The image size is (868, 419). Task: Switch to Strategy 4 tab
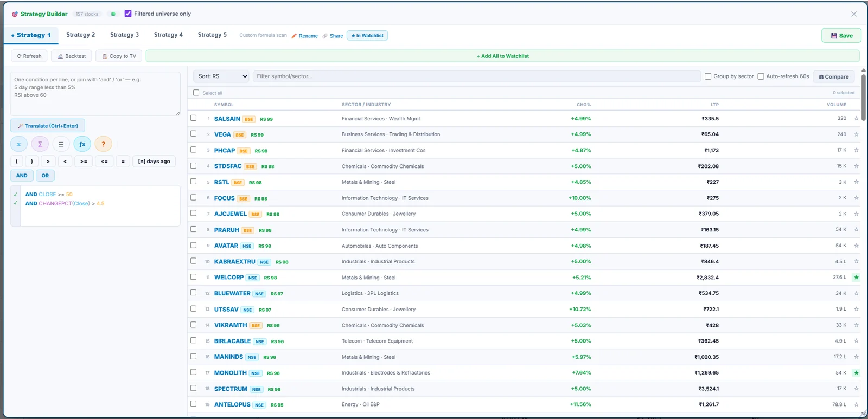pyautogui.click(x=168, y=35)
